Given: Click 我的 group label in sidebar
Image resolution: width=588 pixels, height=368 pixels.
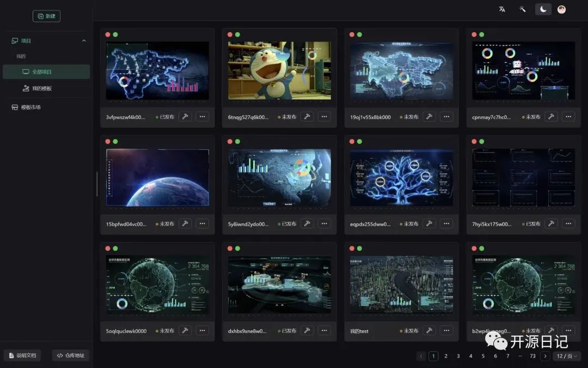Looking at the screenshot, I should click(21, 56).
